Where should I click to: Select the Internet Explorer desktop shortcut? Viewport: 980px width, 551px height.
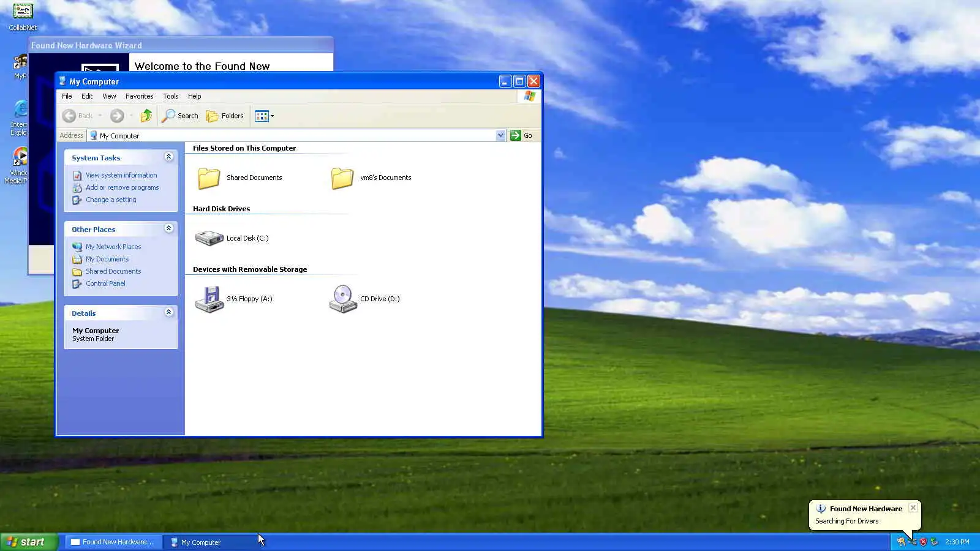coord(19,118)
